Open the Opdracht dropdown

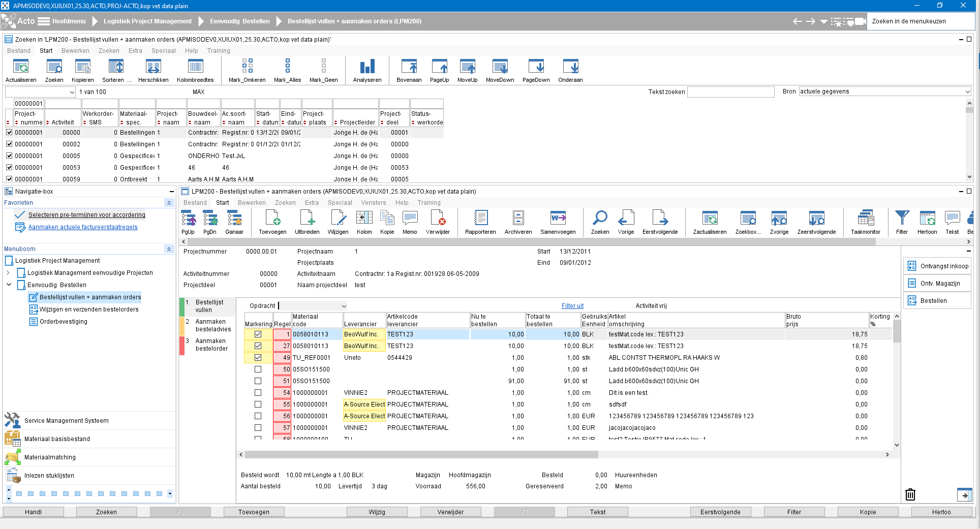pos(344,306)
